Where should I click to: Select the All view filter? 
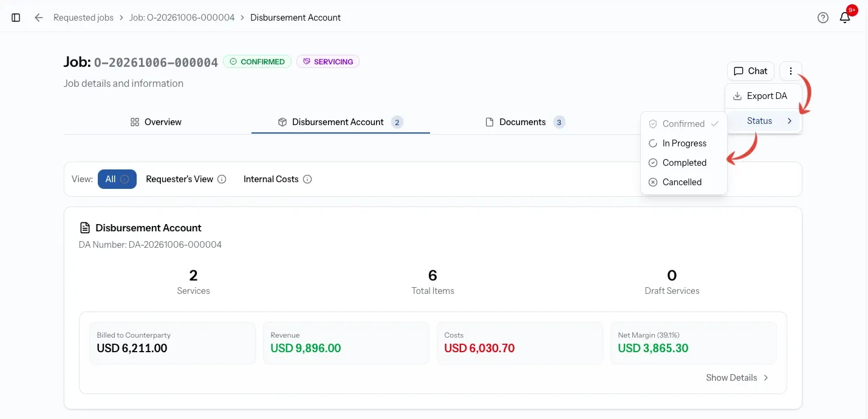click(x=117, y=179)
